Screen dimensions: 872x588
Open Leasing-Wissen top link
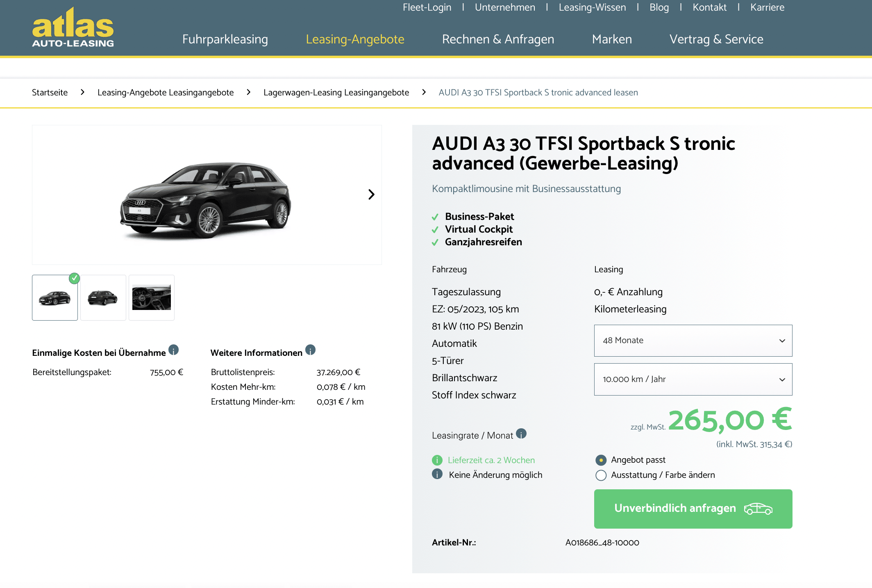coord(592,7)
